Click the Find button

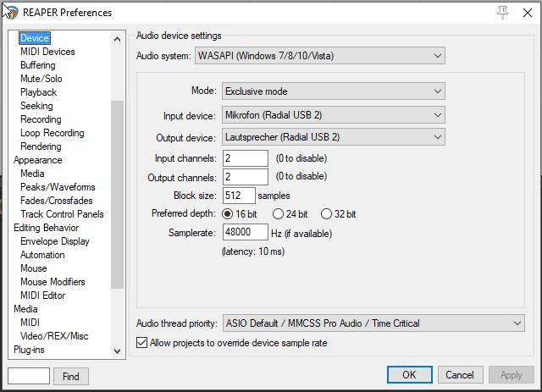[x=71, y=376]
